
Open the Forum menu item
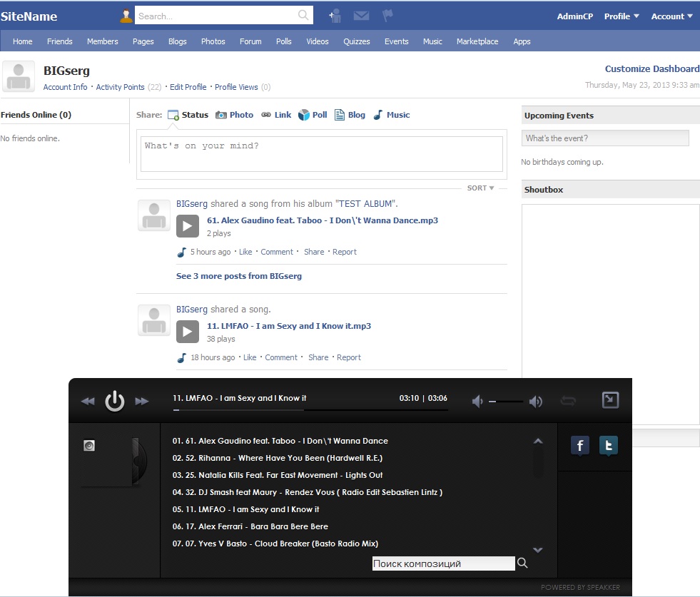tap(250, 41)
